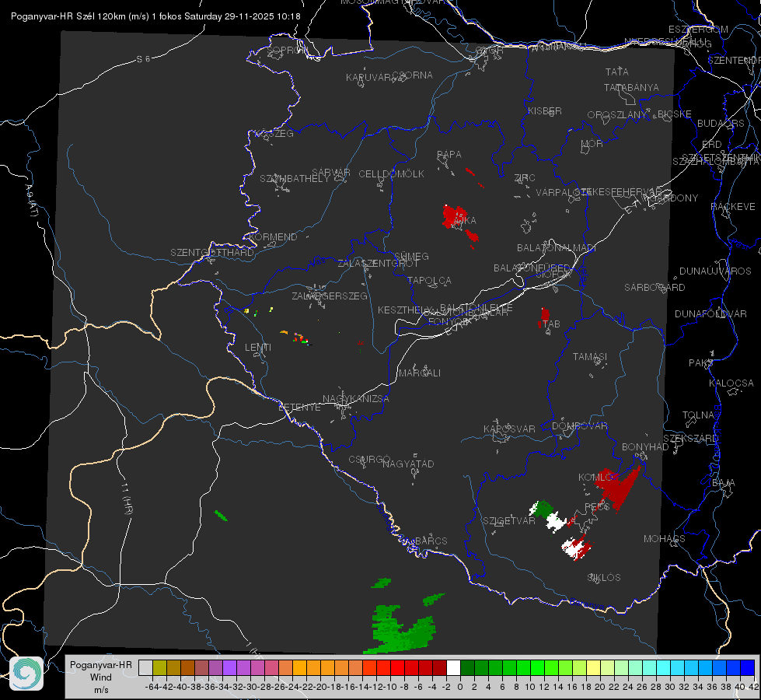Click the 'Wind' label in legend
761x700 pixels.
[101, 677]
